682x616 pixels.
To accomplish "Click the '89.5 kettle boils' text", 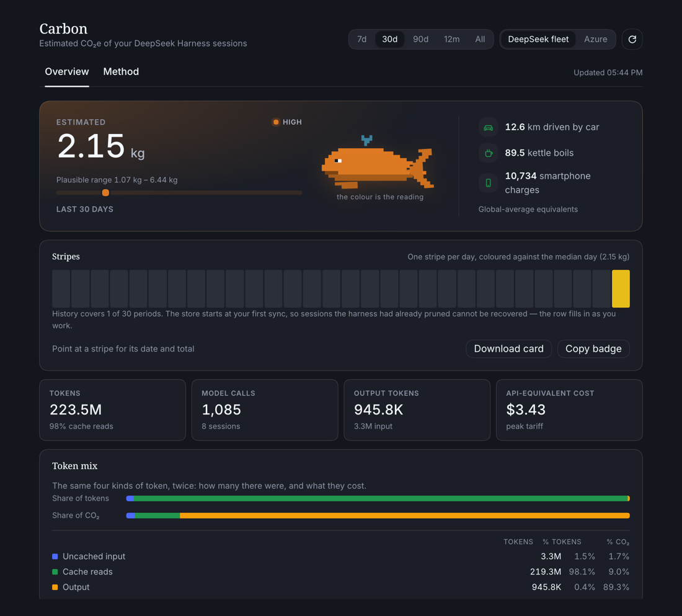I will click(539, 153).
